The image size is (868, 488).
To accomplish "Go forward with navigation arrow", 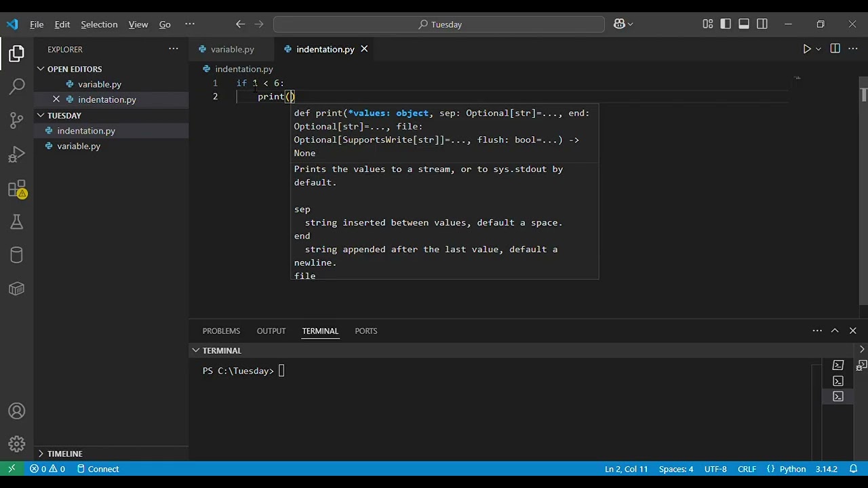I will pos(258,24).
